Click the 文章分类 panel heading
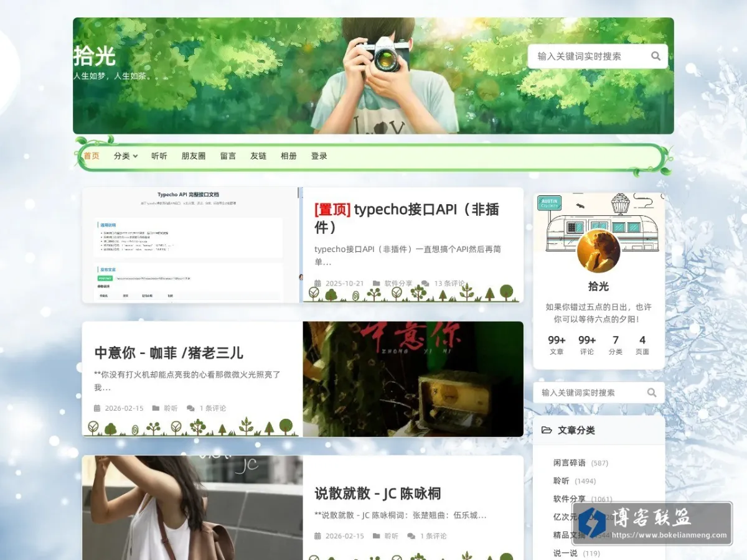 coord(576,430)
